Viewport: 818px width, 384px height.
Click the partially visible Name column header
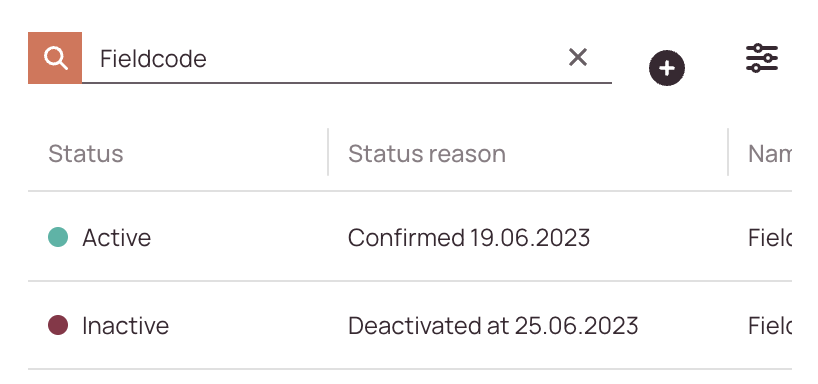coord(769,153)
